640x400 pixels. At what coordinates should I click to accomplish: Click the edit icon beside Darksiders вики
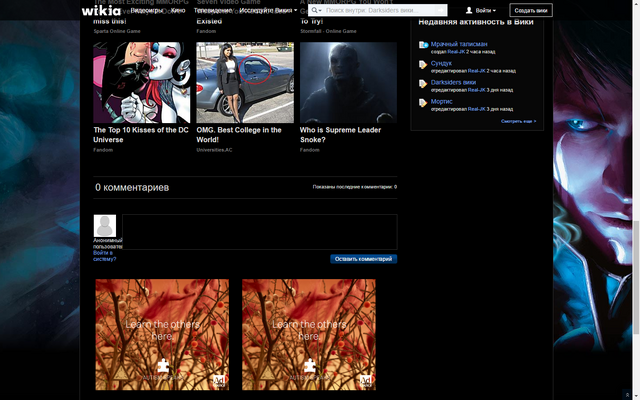click(x=423, y=84)
